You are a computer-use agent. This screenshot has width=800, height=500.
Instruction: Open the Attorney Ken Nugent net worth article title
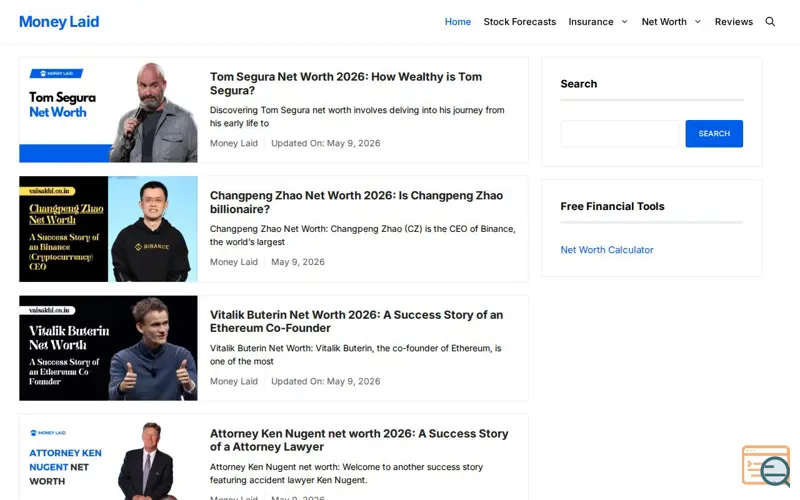[359, 440]
